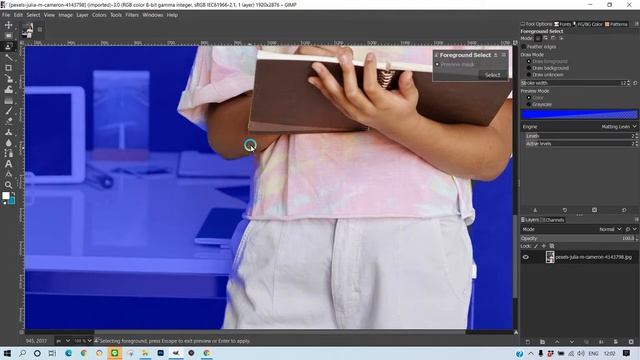This screenshot has width=640, height=360.
Task: Open tool options tab configuration menu
Action: click(x=636, y=24)
